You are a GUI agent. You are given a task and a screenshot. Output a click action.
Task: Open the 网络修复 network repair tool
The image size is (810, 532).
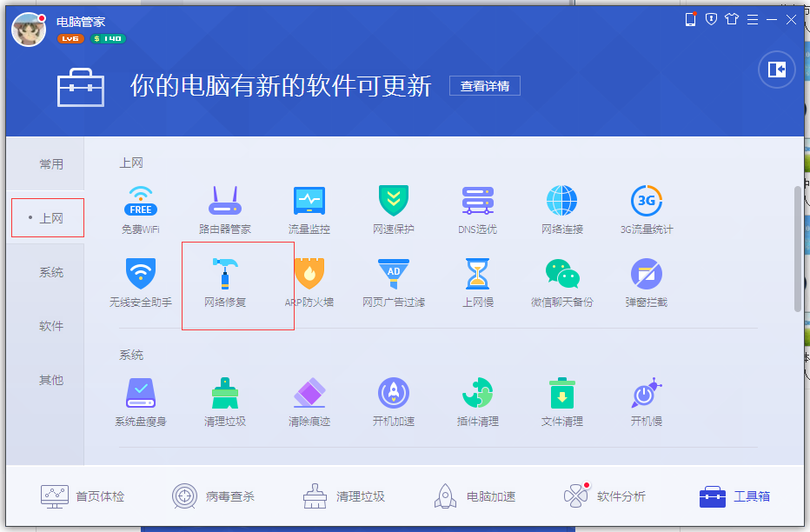(225, 283)
